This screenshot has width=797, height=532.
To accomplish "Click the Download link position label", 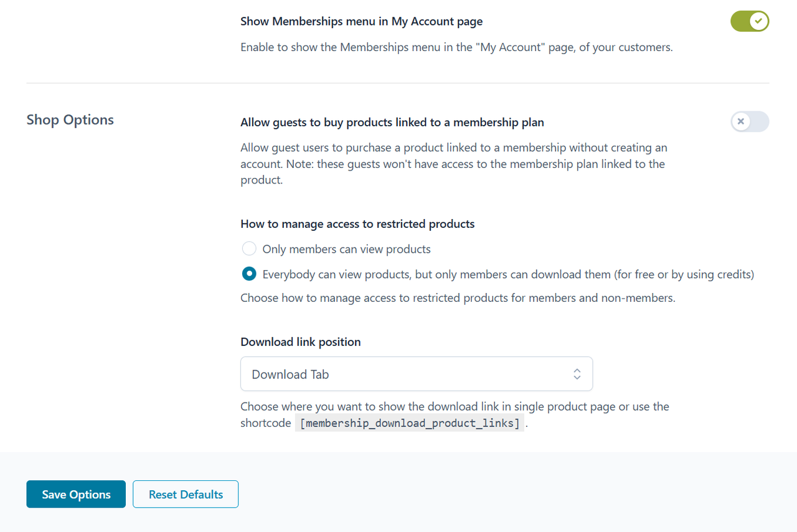I will tap(300, 342).
